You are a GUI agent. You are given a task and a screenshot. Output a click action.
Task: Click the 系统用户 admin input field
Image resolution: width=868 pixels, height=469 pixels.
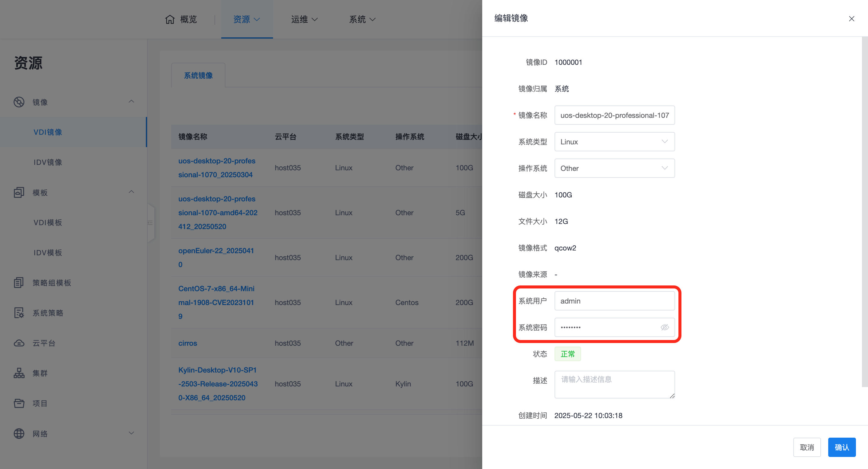coord(615,301)
